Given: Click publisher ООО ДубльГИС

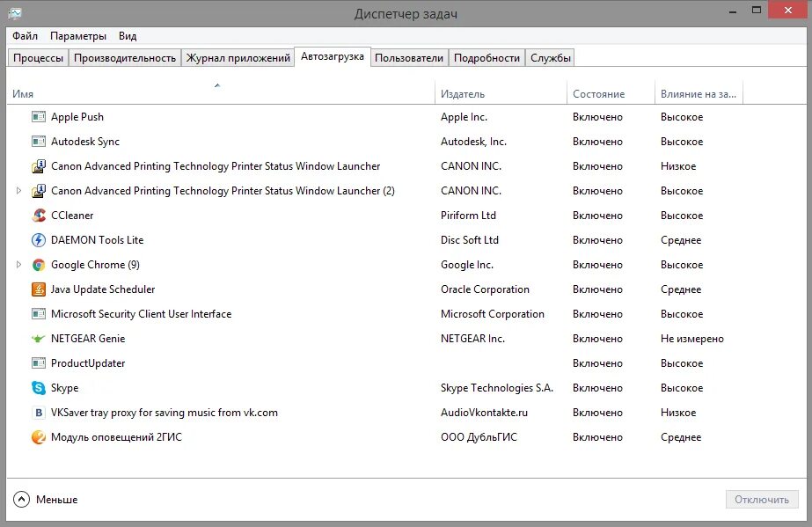Looking at the screenshot, I should point(479,437).
